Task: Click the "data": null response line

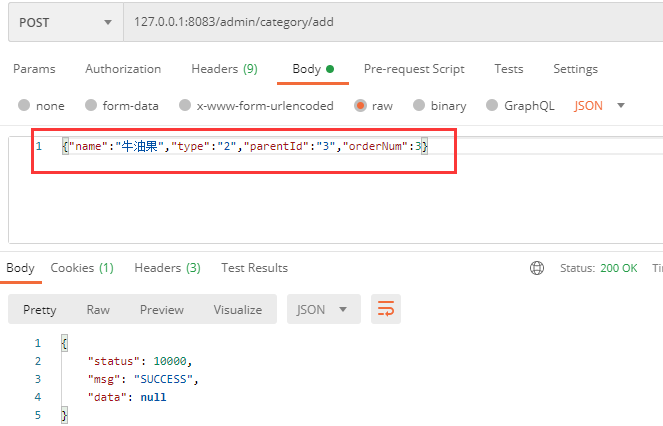Action: point(127,397)
